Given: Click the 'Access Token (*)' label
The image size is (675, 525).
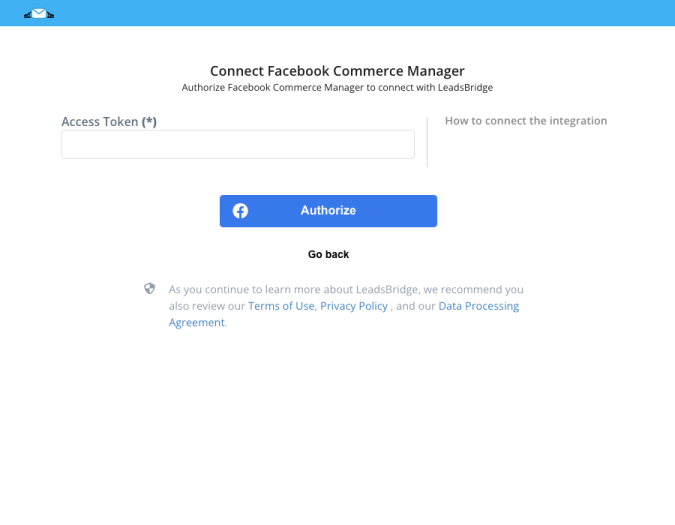Looking at the screenshot, I should tap(109, 122).
